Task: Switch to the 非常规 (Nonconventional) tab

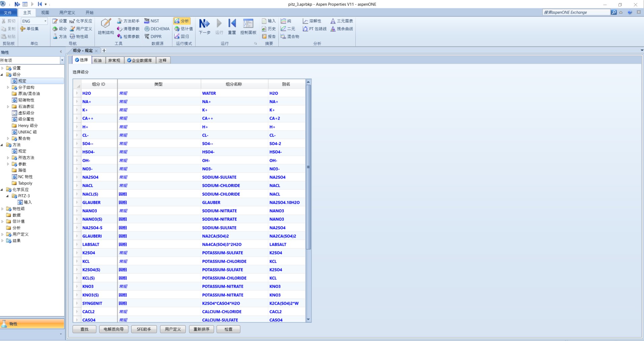Action: point(114,60)
